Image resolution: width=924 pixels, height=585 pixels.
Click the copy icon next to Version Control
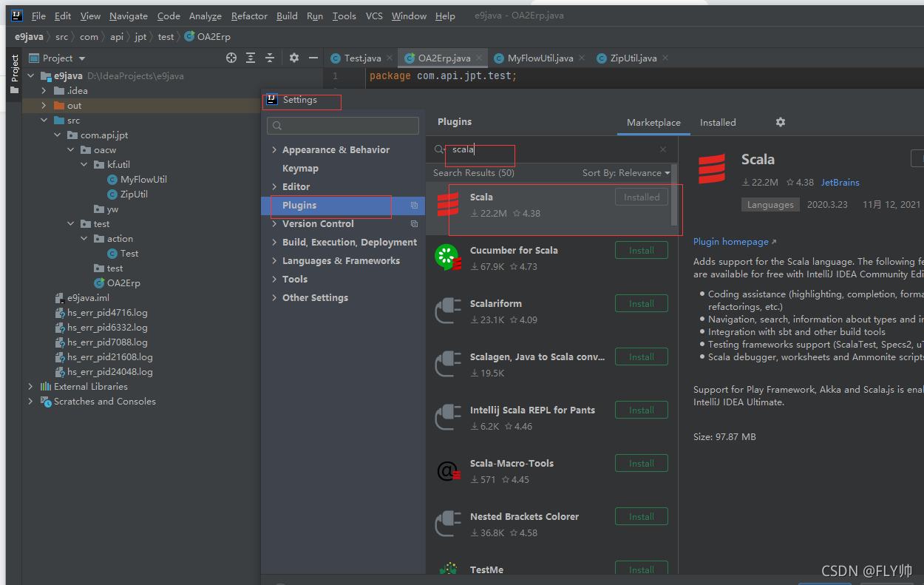click(x=414, y=224)
